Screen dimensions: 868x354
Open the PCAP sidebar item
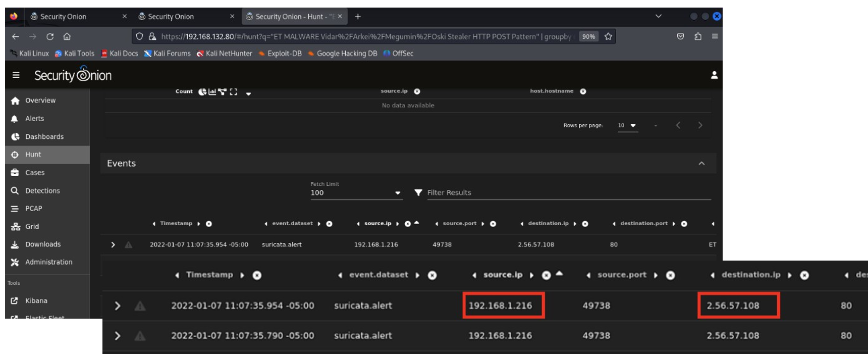(33, 209)
